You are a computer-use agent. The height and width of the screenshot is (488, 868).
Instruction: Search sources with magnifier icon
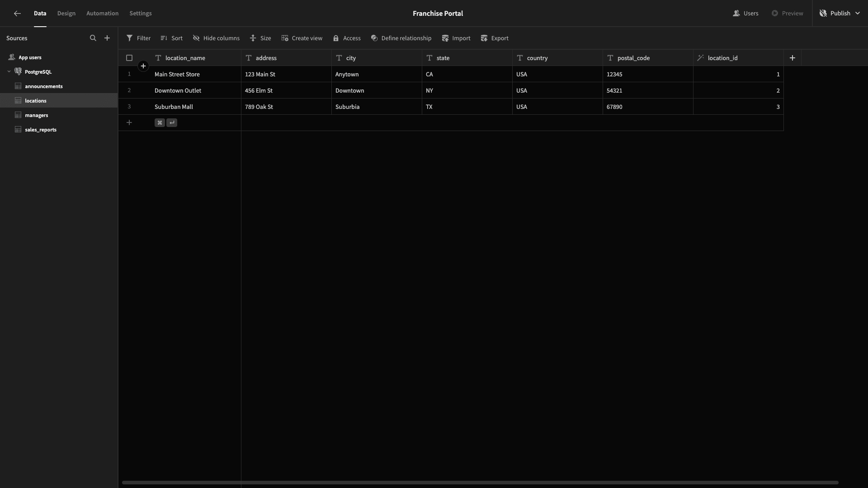(93, 38)
